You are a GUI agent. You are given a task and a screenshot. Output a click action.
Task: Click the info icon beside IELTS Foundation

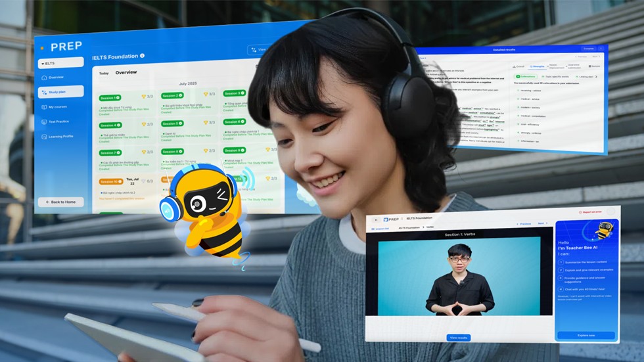142,56
